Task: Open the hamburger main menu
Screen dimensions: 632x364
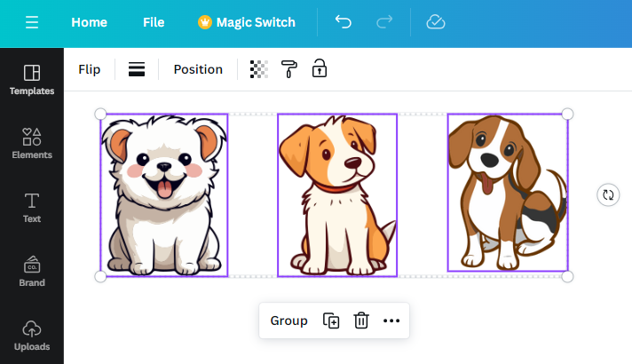Action: pyautogui.click(x=32, y=22)
